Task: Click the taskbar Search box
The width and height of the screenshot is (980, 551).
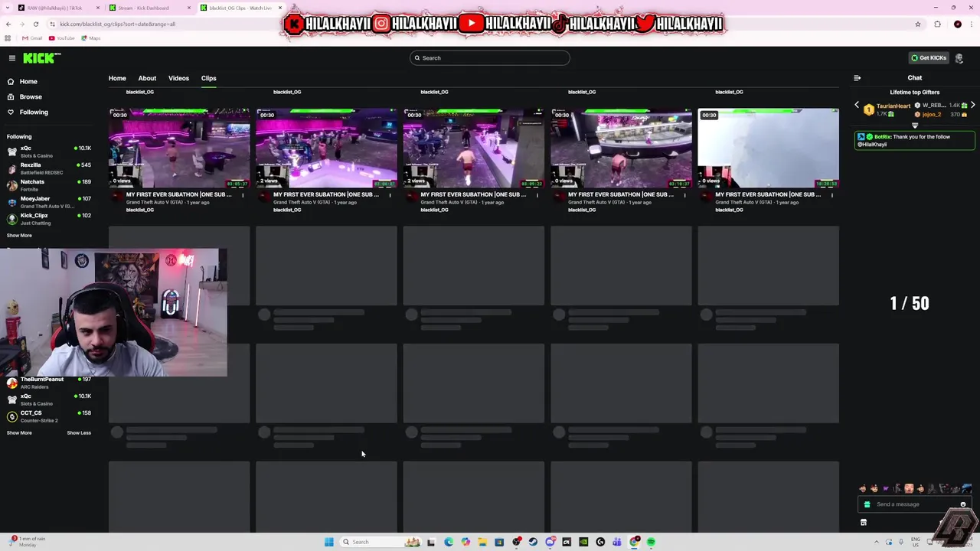Action: point(381,542)
